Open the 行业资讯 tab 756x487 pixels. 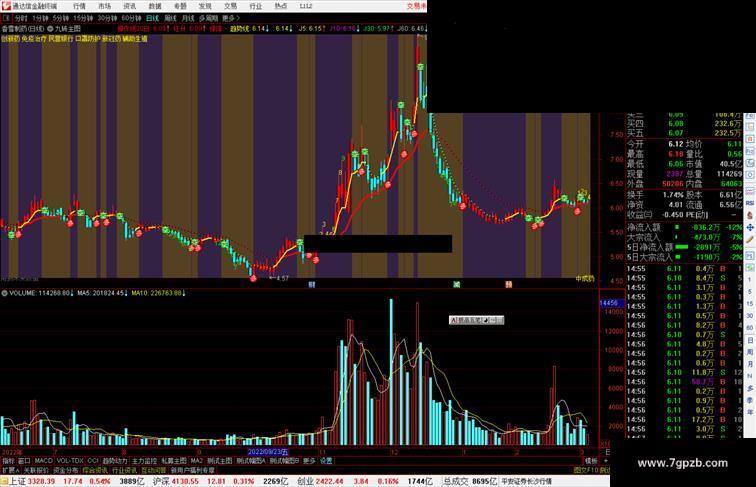124,470
